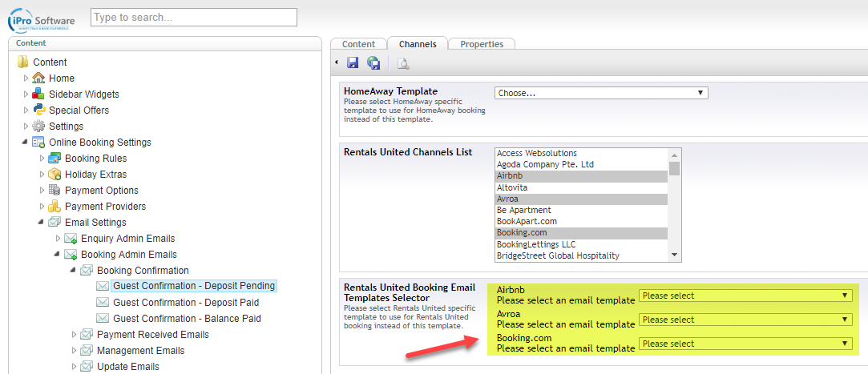Screen dimensions: 868x374
Task: Click the Holiday Extras box icon
Action: tap(55, 175)
